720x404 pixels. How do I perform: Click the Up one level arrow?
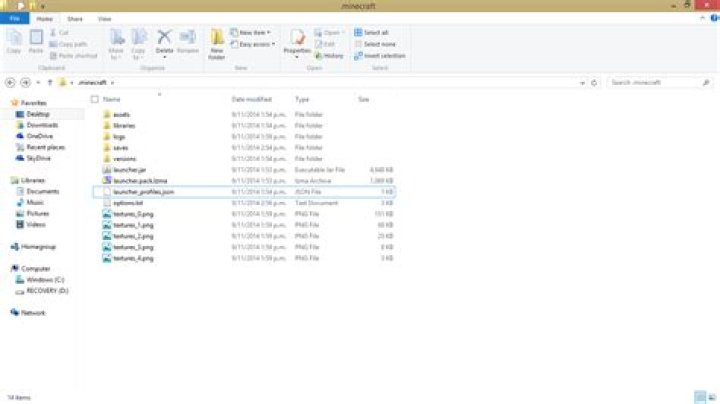click(x=50, y=83)
